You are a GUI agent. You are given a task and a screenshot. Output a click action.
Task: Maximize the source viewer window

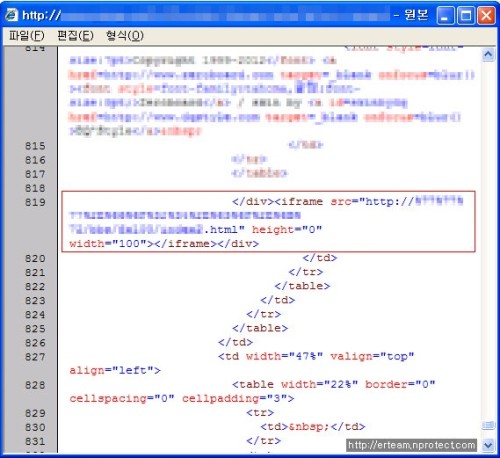466,15
